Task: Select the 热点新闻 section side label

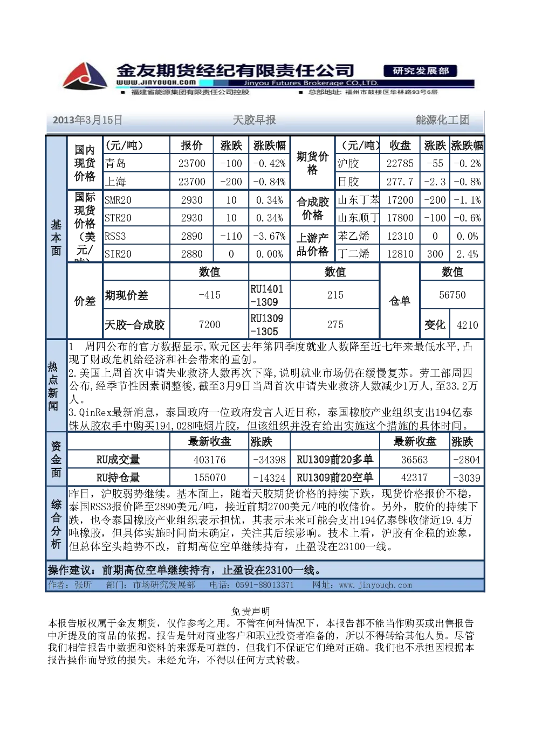Action: (53, 386)
